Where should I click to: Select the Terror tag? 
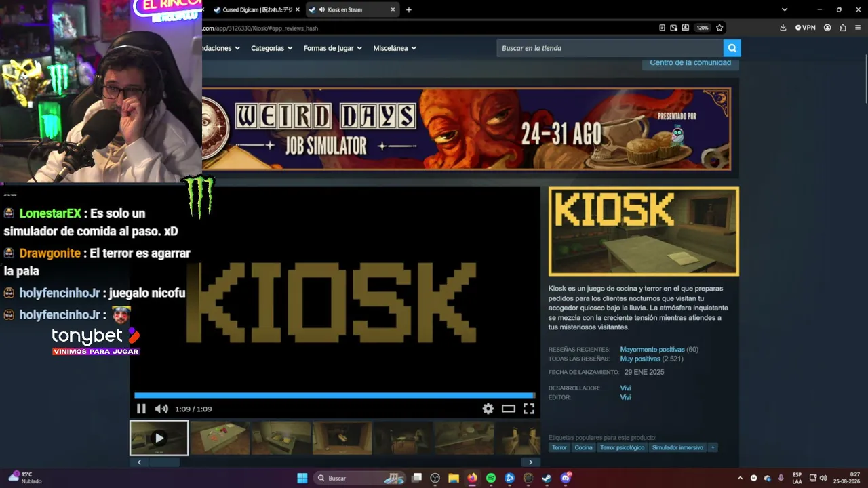pos(559,447)
